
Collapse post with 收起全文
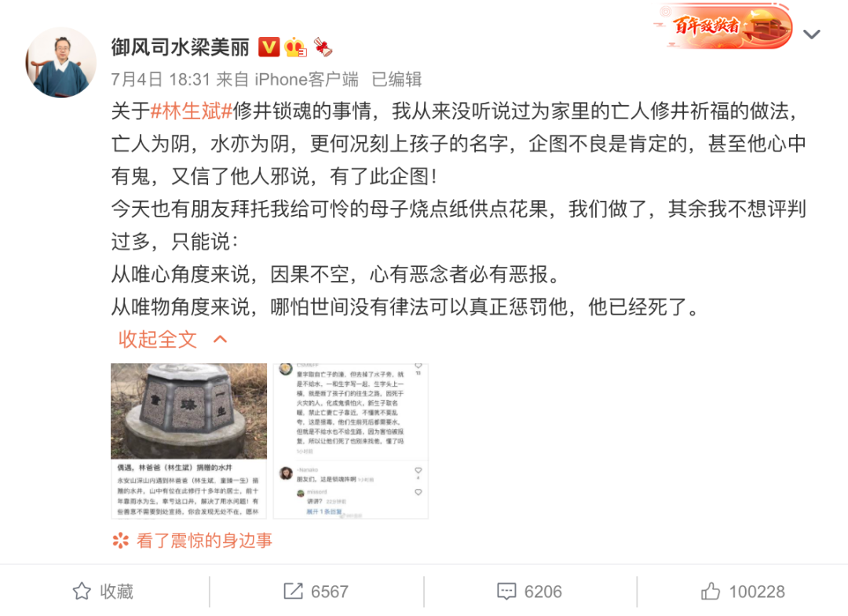point(157,339)
